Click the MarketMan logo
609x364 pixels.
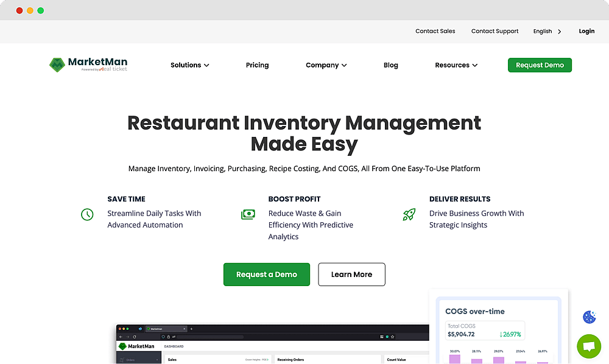pos(88,65)
